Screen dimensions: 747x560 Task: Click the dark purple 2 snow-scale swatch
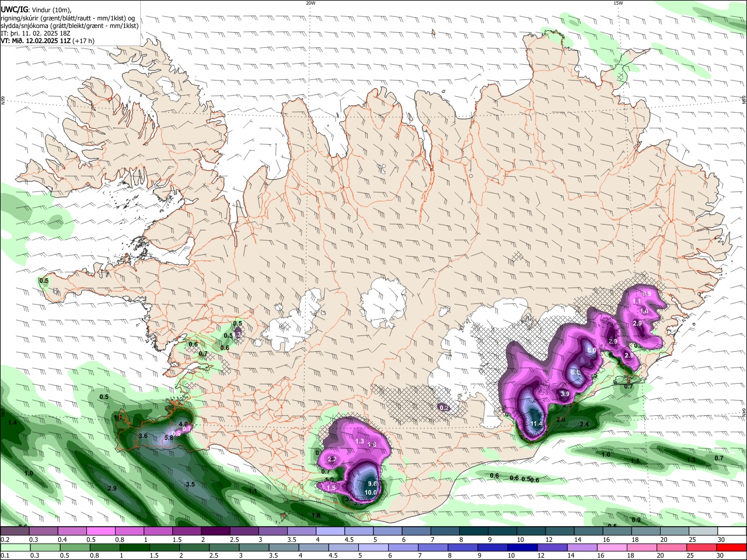tap(215, 531)
